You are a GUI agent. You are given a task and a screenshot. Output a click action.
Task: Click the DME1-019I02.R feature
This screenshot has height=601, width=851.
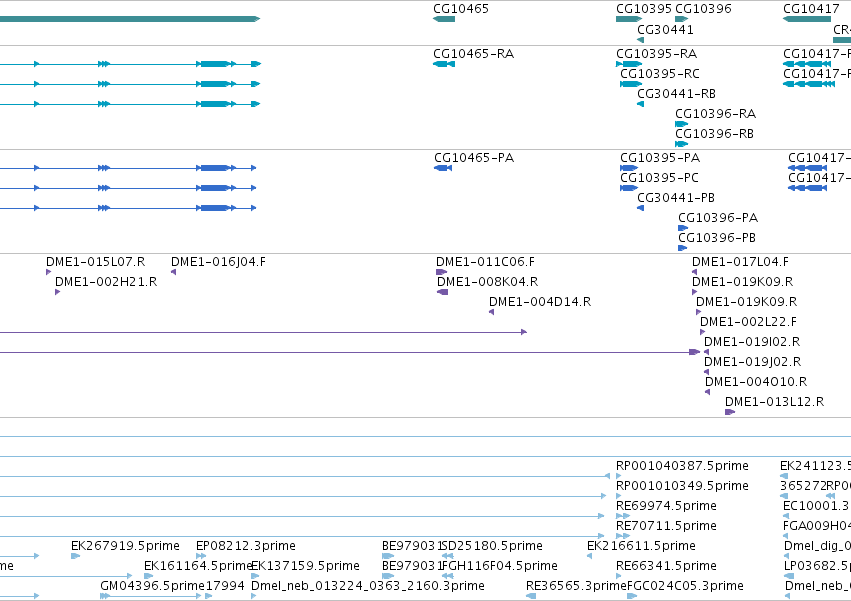click(x=752, y=343)
